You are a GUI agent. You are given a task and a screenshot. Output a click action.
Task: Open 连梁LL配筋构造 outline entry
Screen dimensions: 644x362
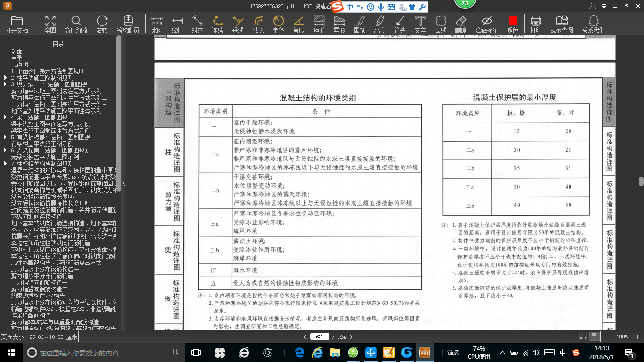pyautogui.click(x=31, y=315)
